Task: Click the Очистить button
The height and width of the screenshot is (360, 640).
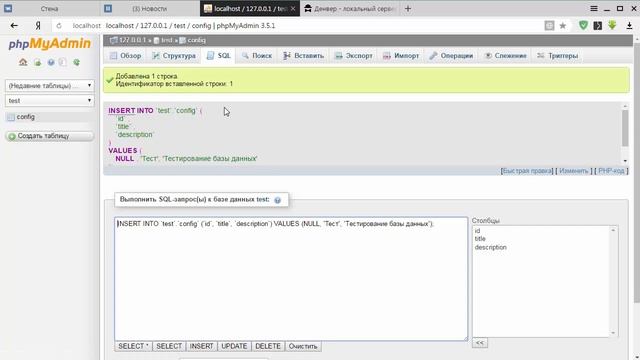Action: [x=303, y=346]
